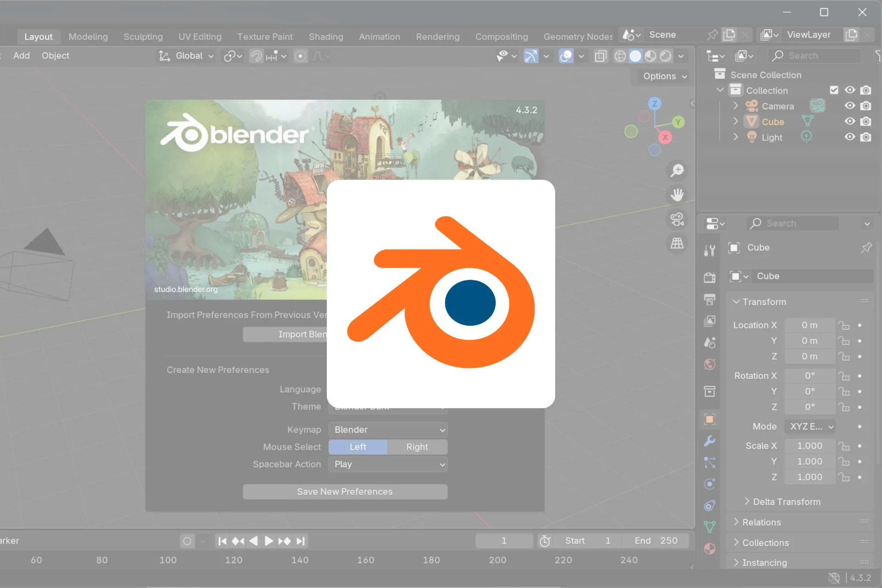Hide the Cube in viewport
This screenshot has width=882, height=588.
coord(850,121)
